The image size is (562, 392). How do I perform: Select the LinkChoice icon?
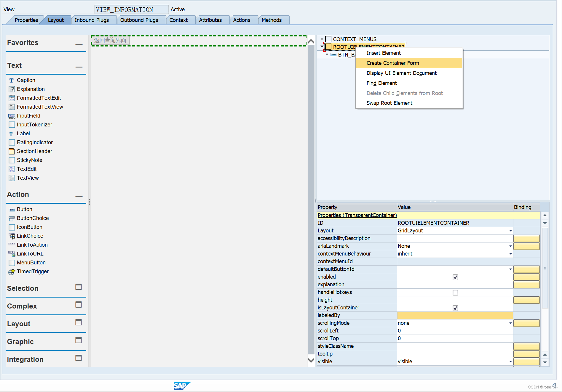12,236
